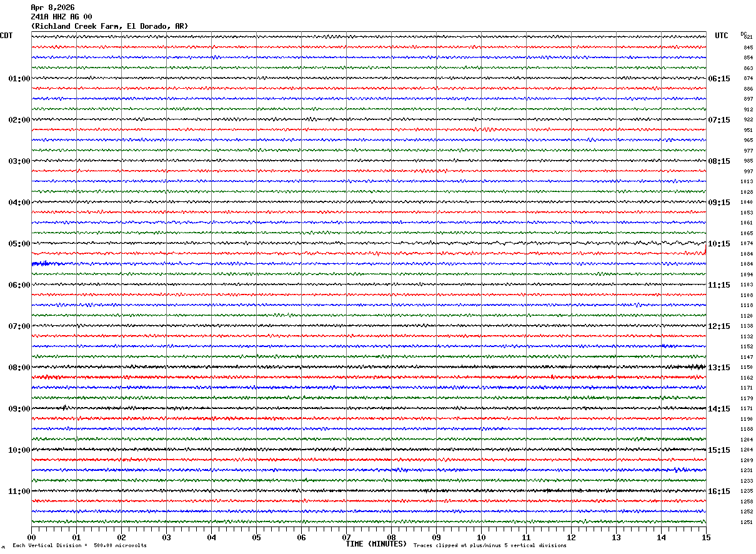Click "Each Vertical Division = 500.00 microvolts" note
The image size is (756, 554).
(x=79, y=546)
